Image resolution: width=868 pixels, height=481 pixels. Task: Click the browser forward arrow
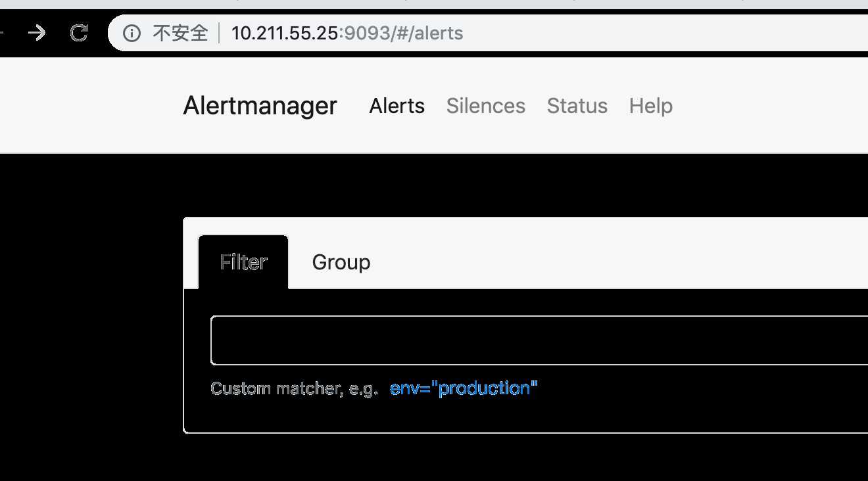point(37,33)
